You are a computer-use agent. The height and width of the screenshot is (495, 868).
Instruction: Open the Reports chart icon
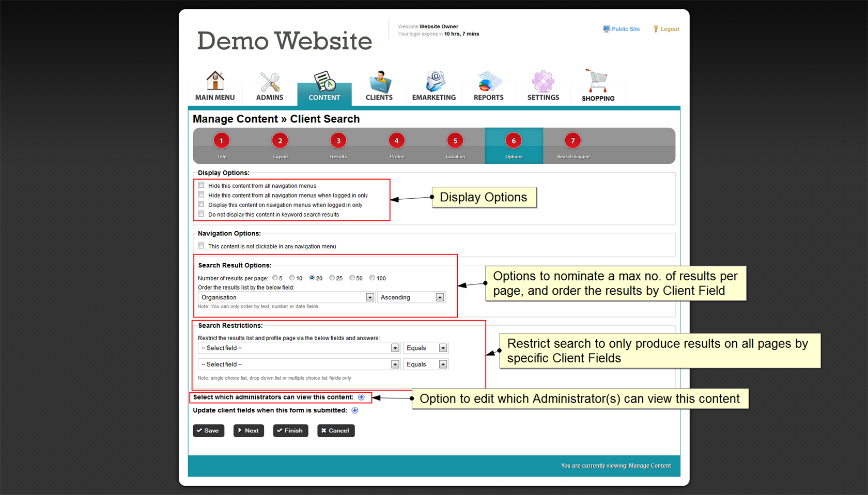tap(488, 82)
